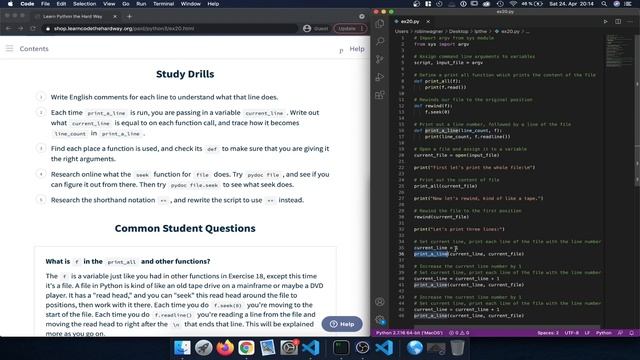Open the Go menu
This screenshot has width=640, height=360.
(126, 4)
